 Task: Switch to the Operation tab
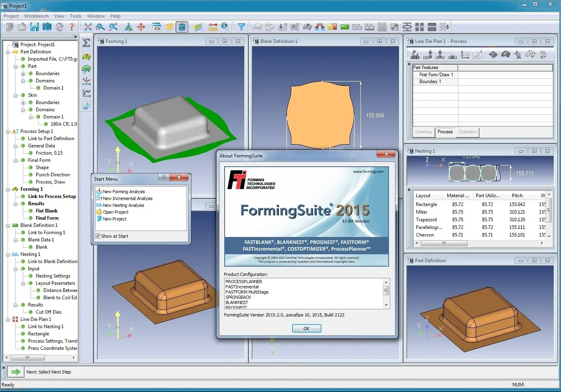coord(467,132)
